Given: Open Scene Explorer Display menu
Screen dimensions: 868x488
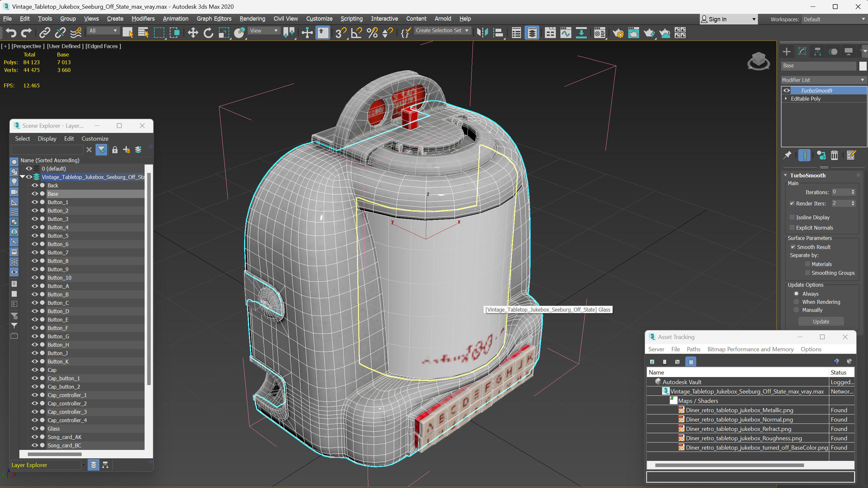Looking at the screenshot, I should pos(47,138).
